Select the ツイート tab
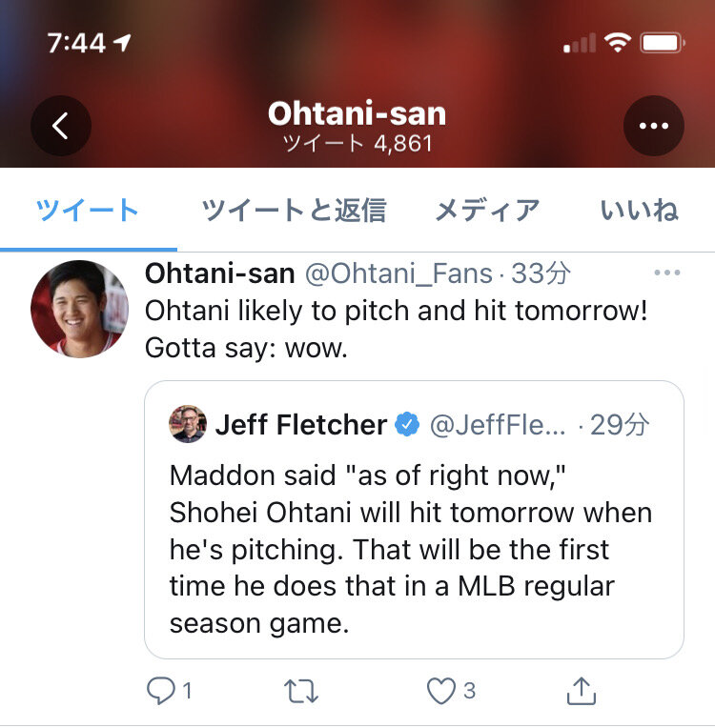Viewport: 715px width, 728px height. coord(88,211)
